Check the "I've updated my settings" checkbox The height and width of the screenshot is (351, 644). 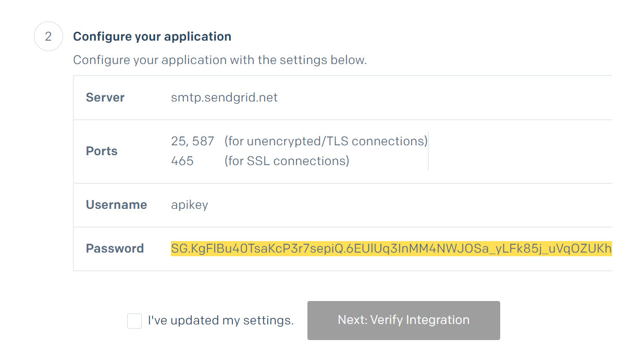(x=134, y=321)
